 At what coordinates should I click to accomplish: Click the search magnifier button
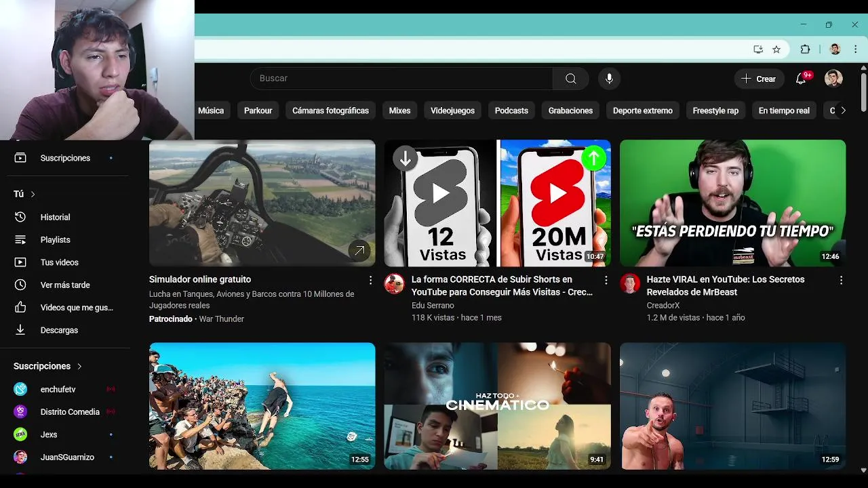click(x=571, y=79)
